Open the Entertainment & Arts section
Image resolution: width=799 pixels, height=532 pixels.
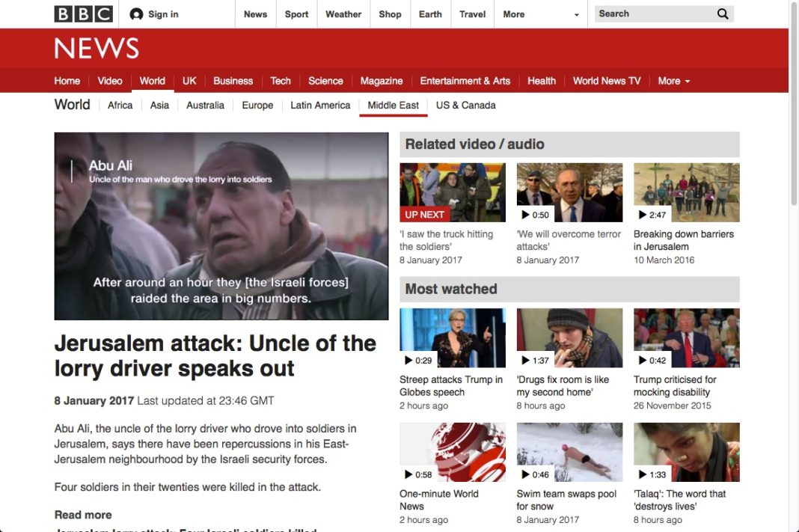[465, 81]
